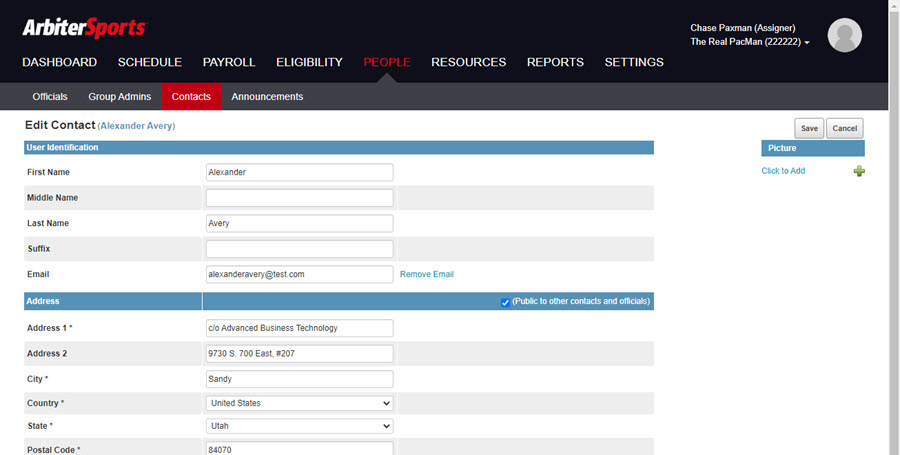Focus the City field
The width and height of the screenshot is (900, 455).
coord(300,379)
